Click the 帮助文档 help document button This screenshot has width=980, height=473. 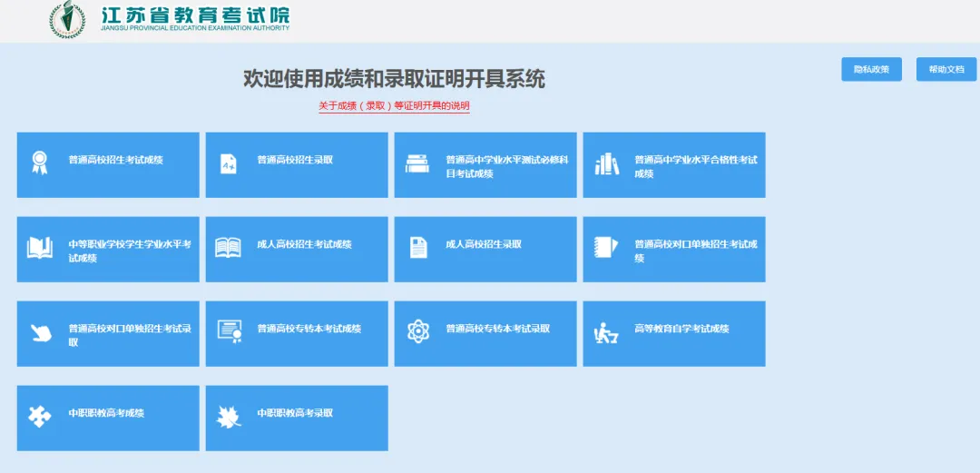pyautogui.click(x=946, y=70)
